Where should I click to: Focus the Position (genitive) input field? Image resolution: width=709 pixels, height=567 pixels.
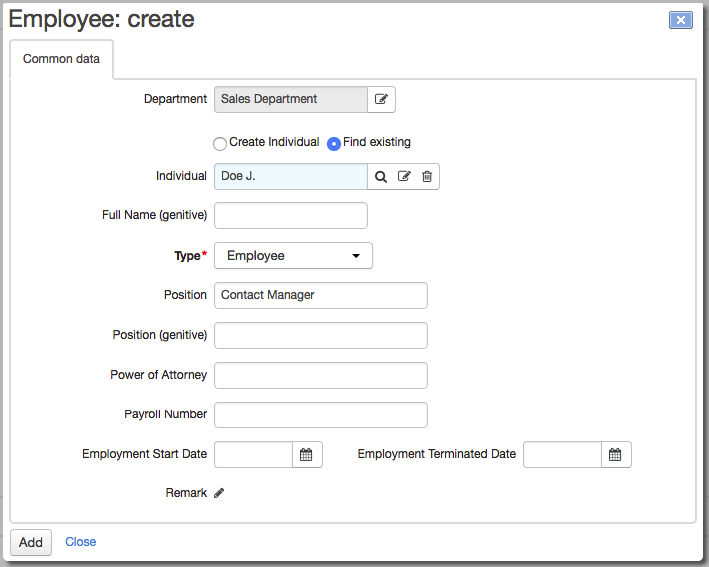click(321, 335)
